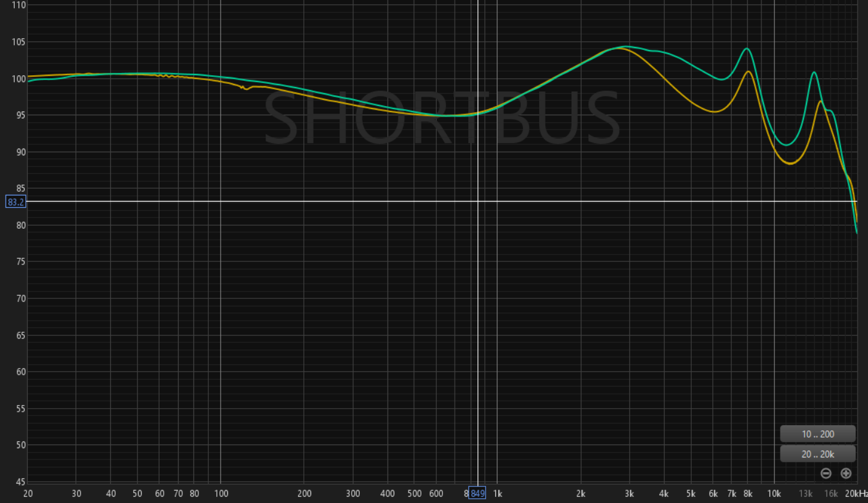Click the 849 Hz cursor frequency readout
The height and width of the screenshot is (503, 868).
pyautogui.click(x=477, y=493)
